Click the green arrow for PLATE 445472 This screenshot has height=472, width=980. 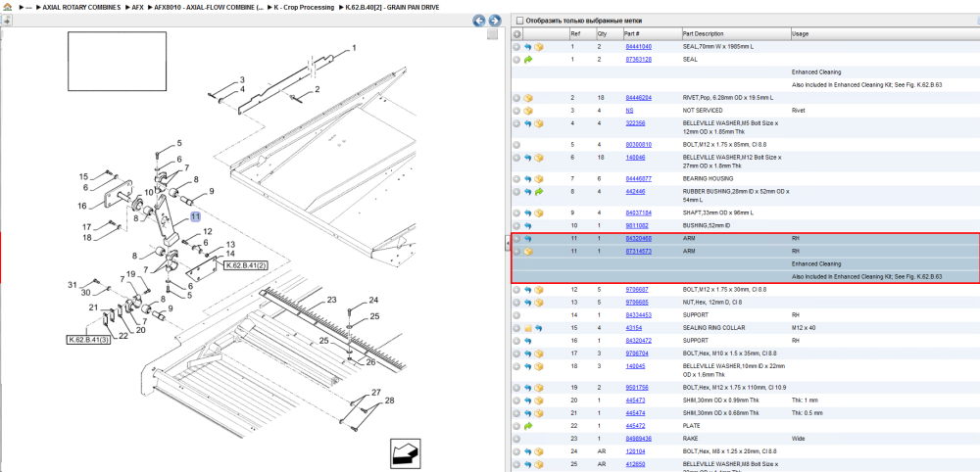pos(527,426)
